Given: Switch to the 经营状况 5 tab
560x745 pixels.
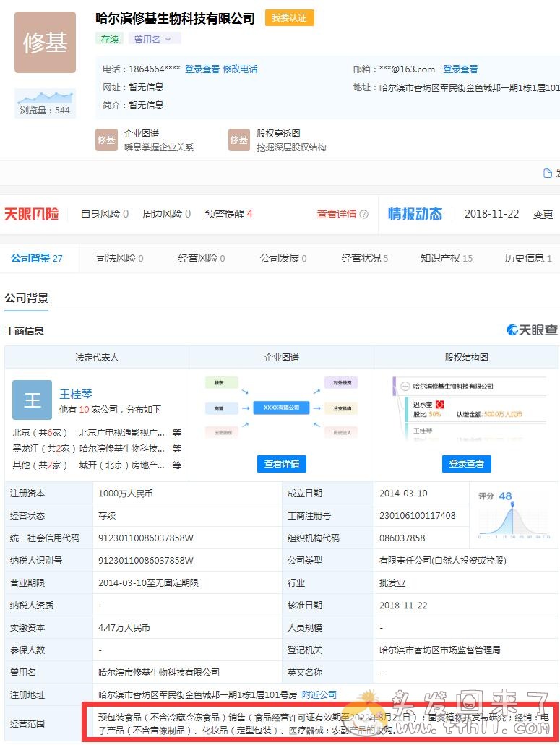Looking at the screenshot, I should point(365,258).
